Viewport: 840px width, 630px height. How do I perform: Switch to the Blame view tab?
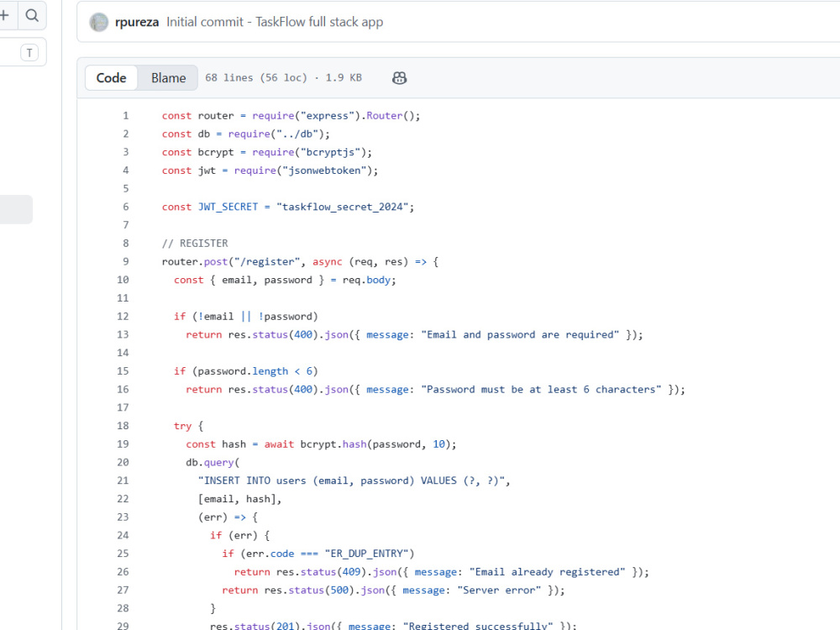tap(168, 78)
